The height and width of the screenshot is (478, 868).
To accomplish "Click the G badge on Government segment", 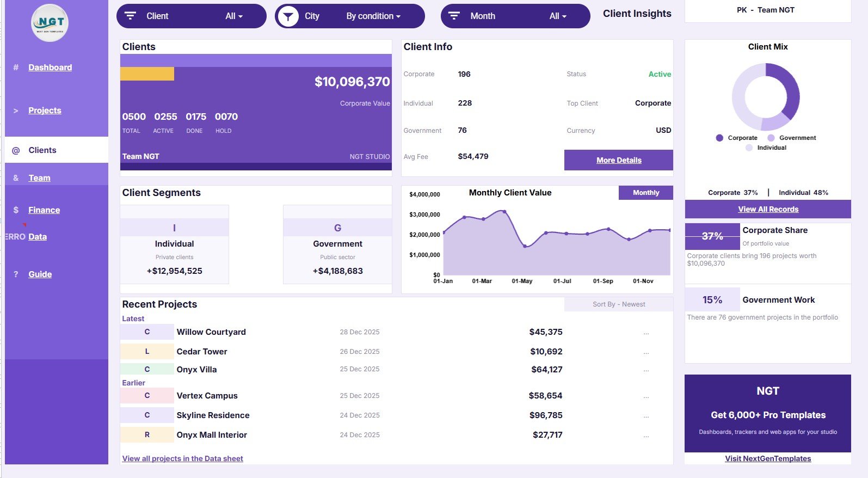I will click(337, 228).
